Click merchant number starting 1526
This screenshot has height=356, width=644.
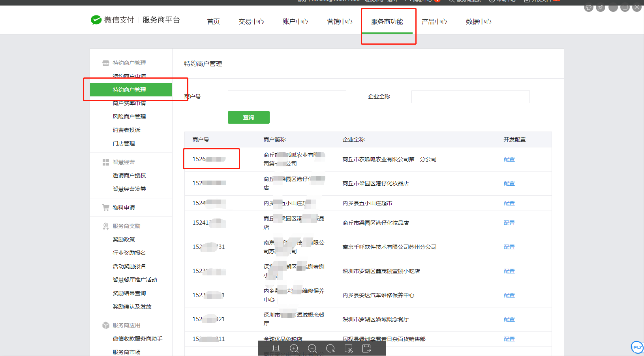click(209, 159)
